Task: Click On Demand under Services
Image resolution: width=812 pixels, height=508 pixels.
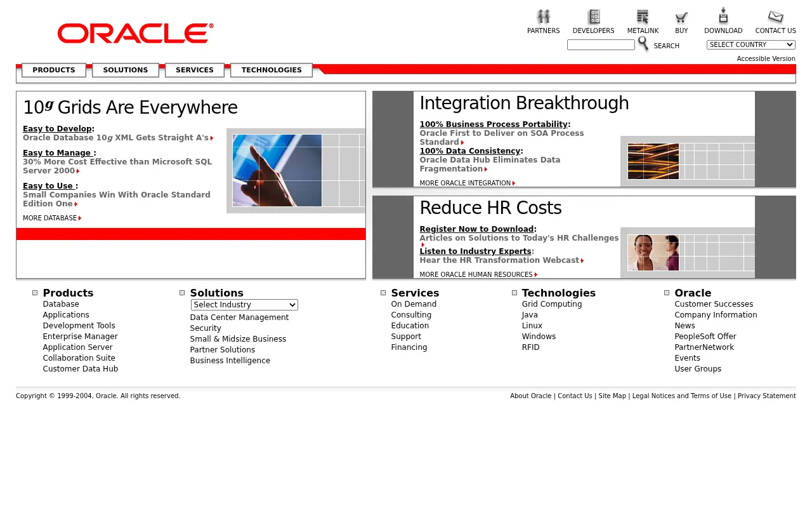Action: (414, 304)
